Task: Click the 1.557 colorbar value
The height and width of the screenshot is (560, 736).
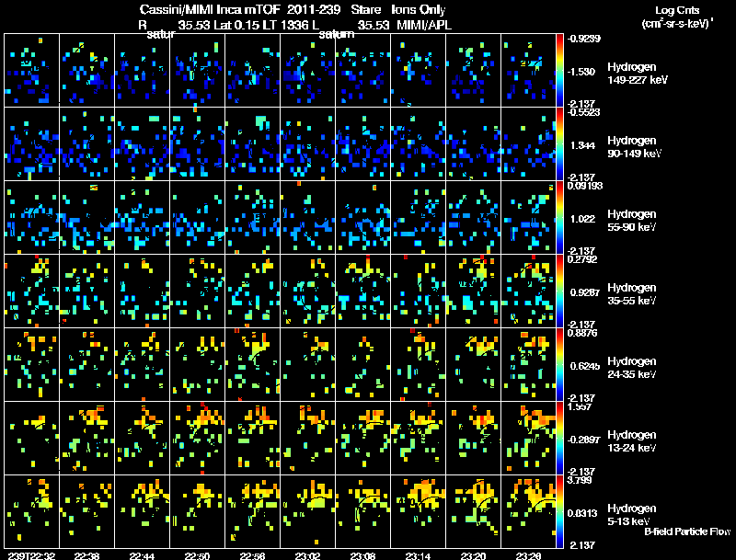Action: (x=580, y=406)
